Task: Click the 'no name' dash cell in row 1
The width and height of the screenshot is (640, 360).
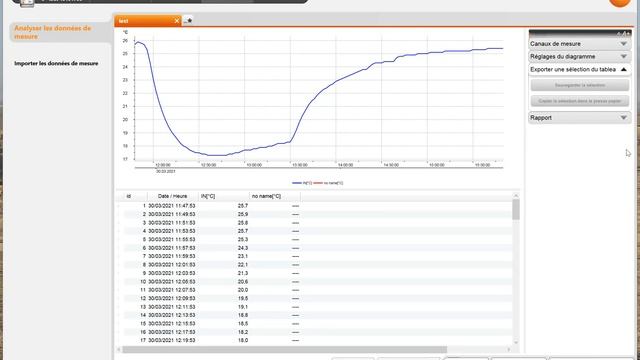Action: click(296, 206)
